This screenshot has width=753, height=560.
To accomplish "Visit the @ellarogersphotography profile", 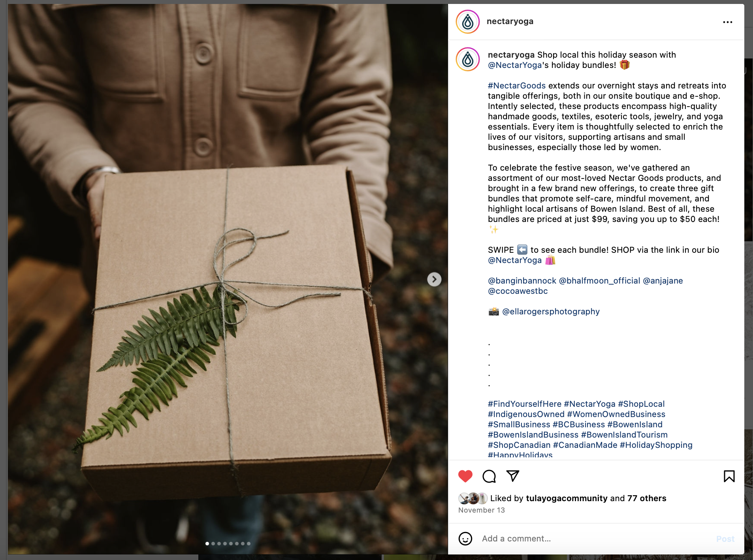I will click(551, 312).
